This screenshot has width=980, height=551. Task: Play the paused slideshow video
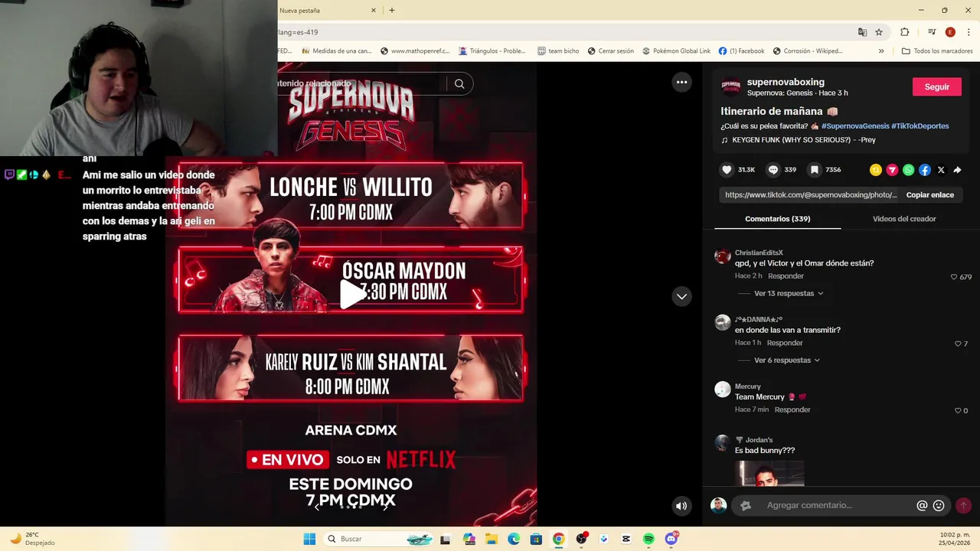click(351, 294)
